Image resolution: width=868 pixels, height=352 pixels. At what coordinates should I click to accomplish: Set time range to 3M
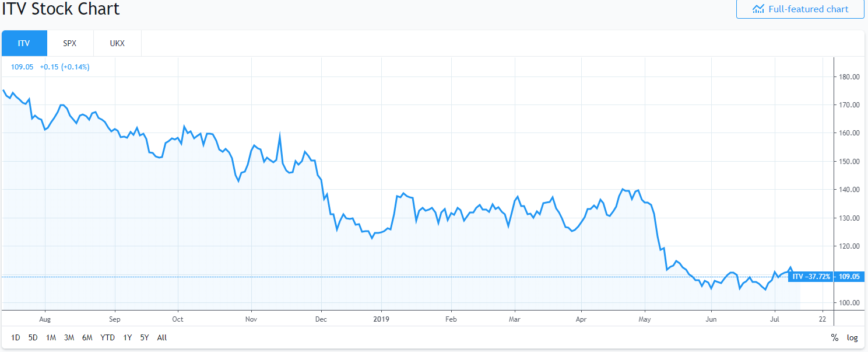[69, 337]
